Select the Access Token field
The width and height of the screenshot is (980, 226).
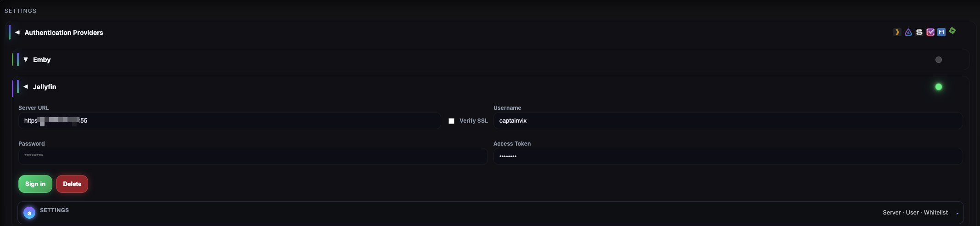pos(728,157)
